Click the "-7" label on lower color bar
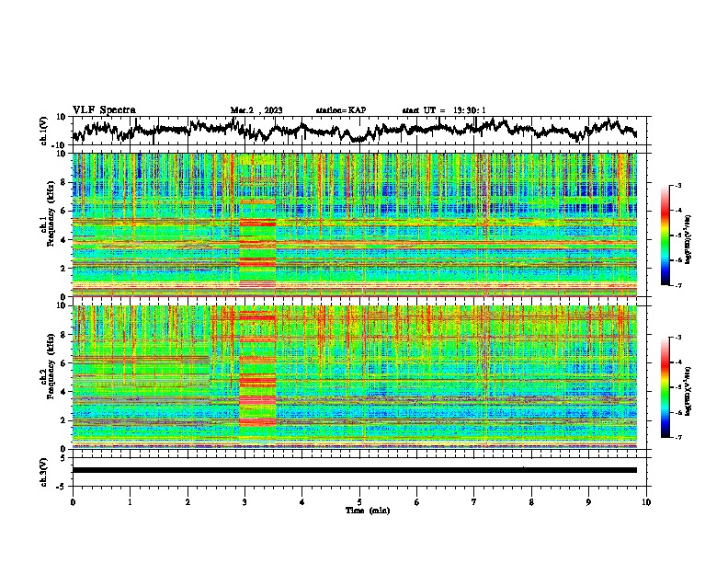This screenshot has width=728, height=563. (678, 437)
